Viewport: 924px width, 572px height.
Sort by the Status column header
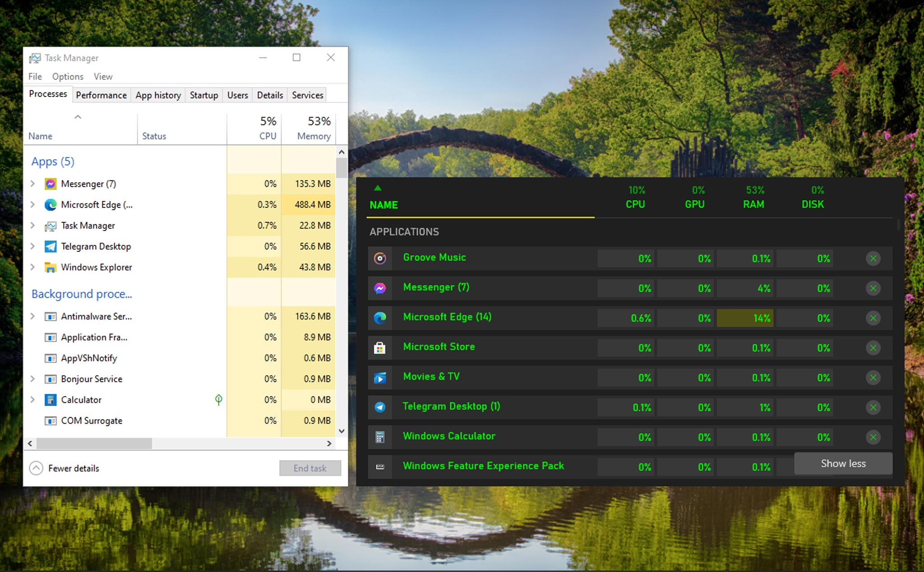[x=182, y=129]
